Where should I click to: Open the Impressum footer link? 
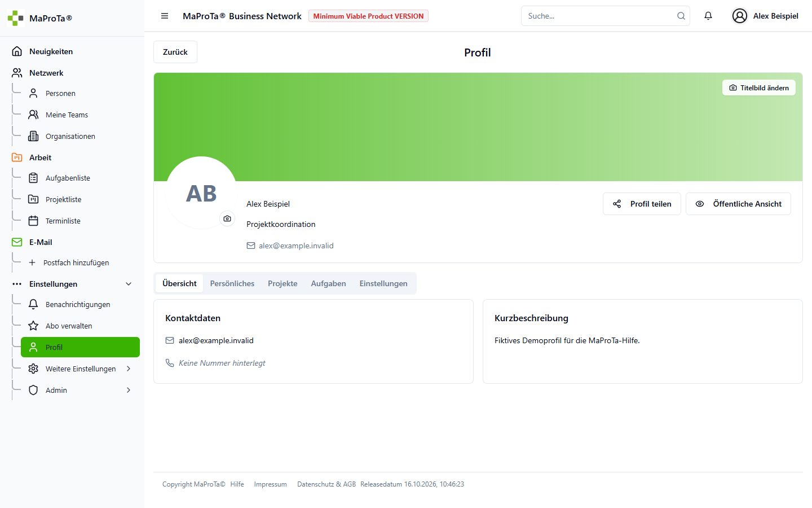pyautogui.click(x=270, y=484)
